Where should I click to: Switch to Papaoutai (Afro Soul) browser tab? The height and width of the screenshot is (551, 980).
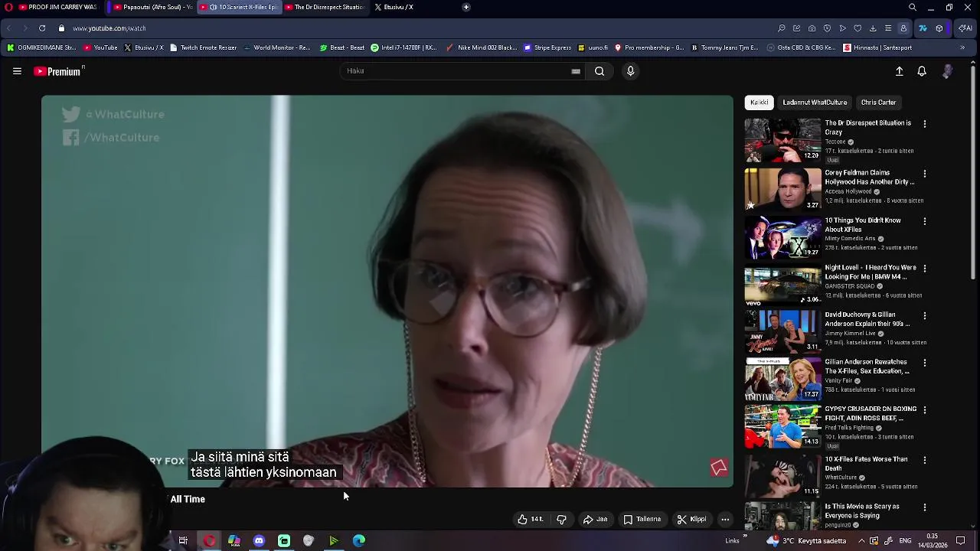click(x=153, y=7)
